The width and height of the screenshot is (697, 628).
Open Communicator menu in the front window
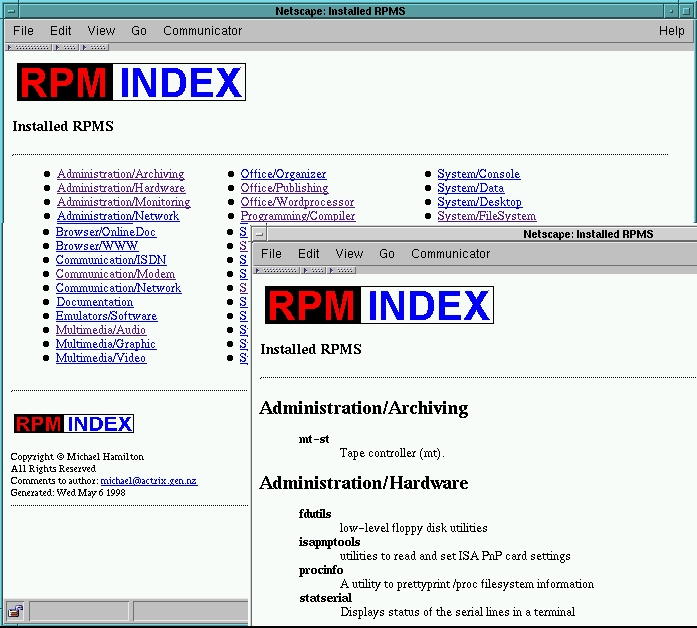click(450, 254)
